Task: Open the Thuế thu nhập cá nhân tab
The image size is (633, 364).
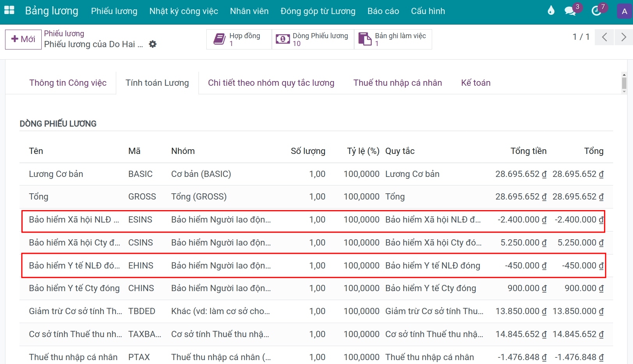Action: click(x=397, y=83)
